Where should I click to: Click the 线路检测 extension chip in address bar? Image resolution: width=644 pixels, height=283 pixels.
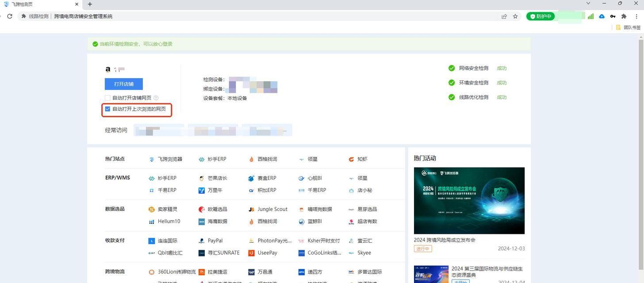click(x=35, y=16)
